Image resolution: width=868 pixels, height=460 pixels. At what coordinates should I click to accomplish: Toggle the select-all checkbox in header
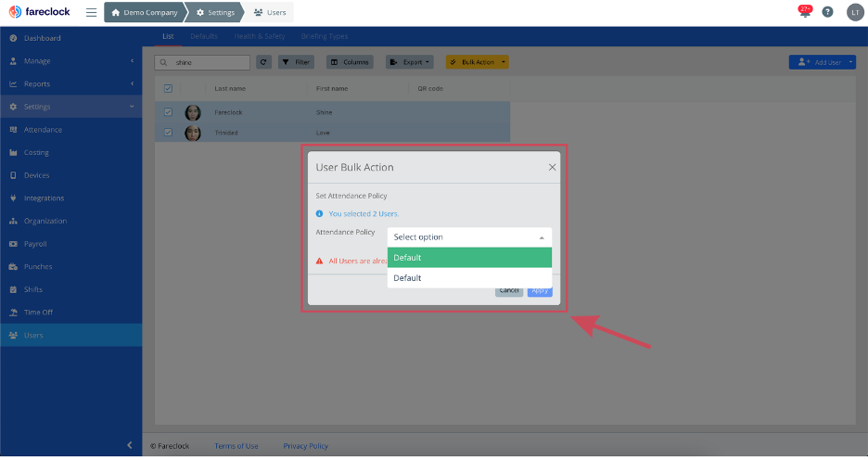pos(168,88)
